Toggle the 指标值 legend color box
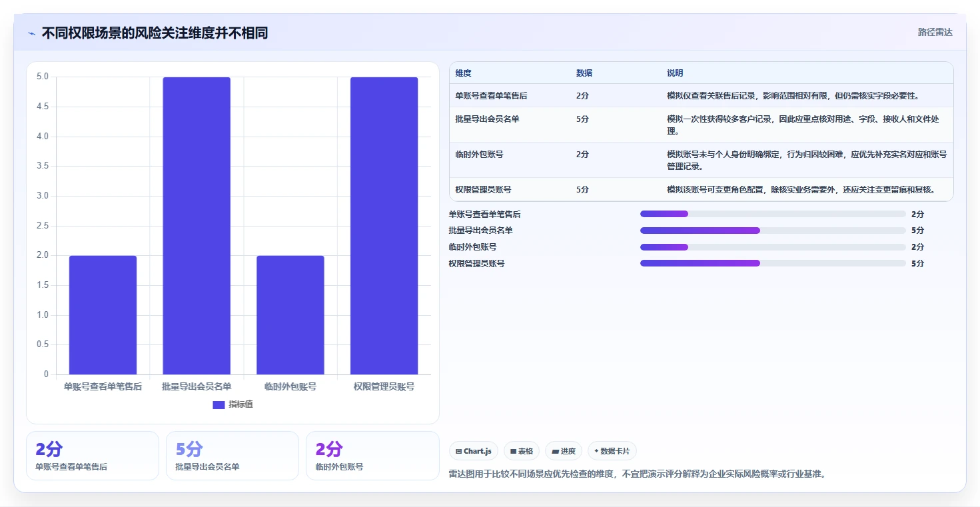Image resolution: width=980 pixels, height=507 pixels. [x=219, y=404]
